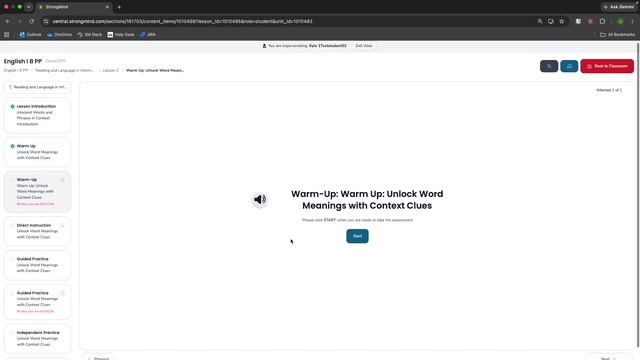The image size is (640, 360).
Task: Open the tab search chevron in Chrome
Action: [x=28, y=7]
